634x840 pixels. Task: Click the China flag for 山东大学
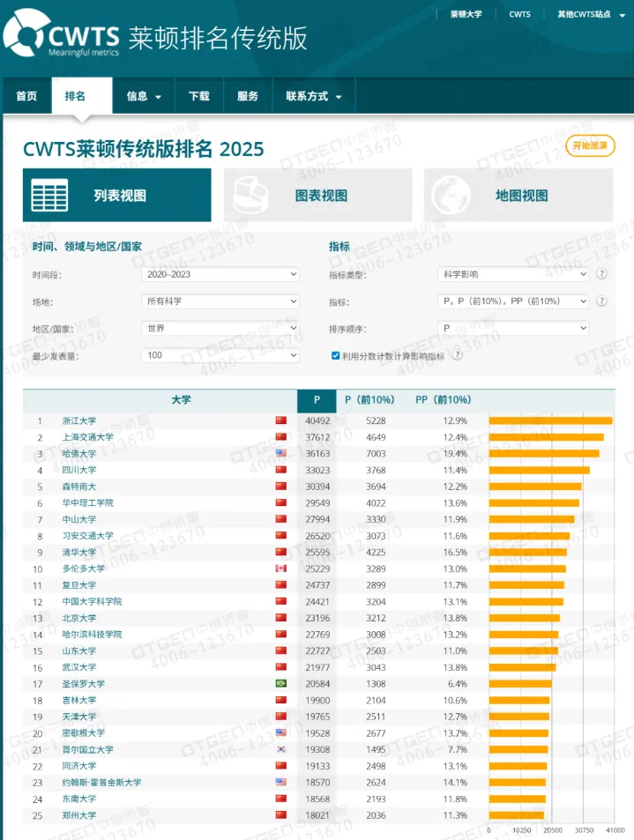coord(280,650)
